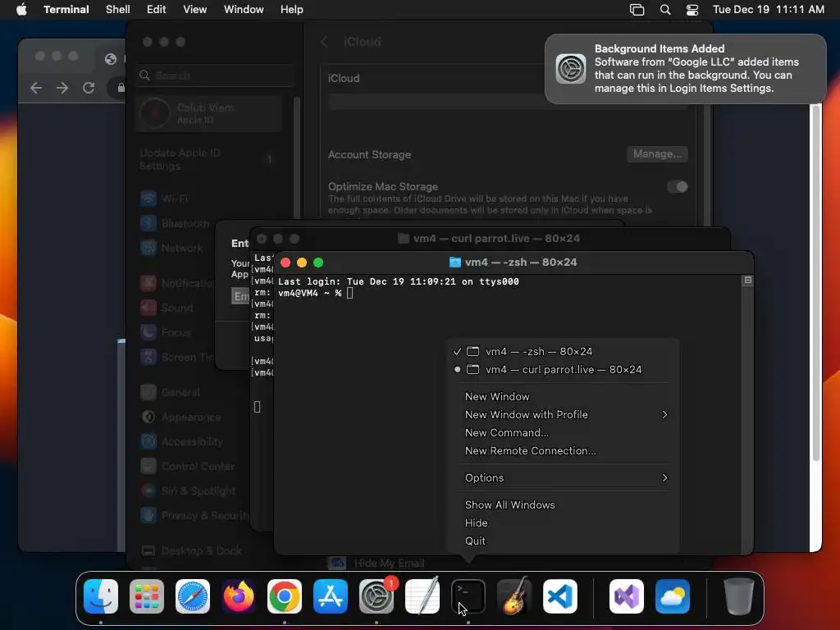Click the Terminal Dock icon
The width and height of the screenshot is (840, 630).
pyautogui.click(x=468, y=596)
